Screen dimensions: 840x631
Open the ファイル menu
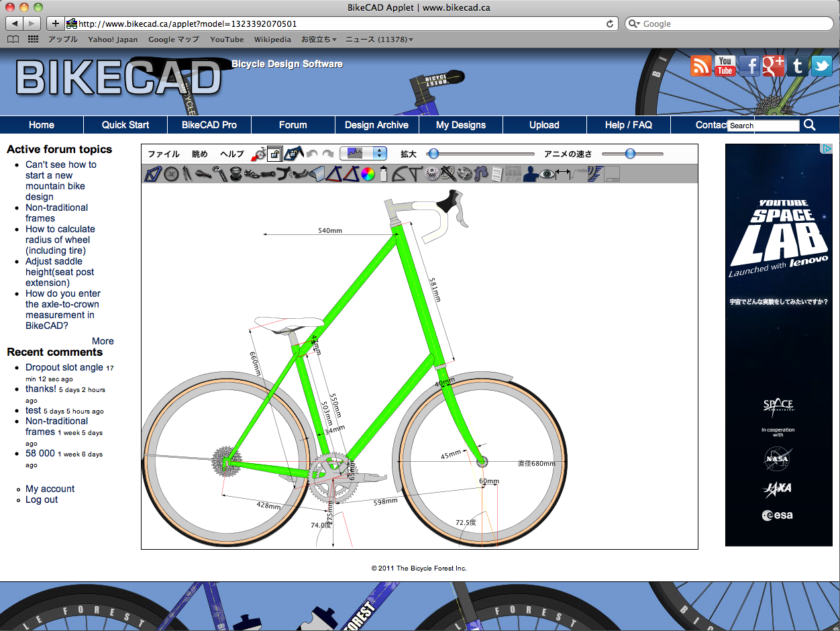pyautogui.click(x=164, y=154)
